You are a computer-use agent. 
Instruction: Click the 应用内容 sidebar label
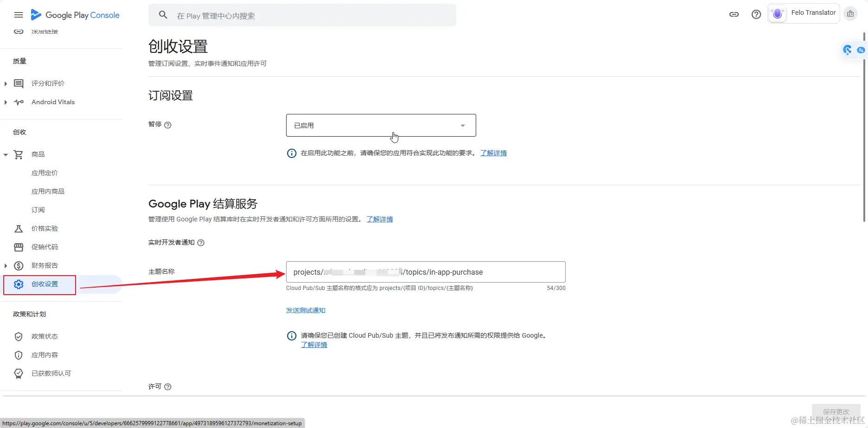pos(45,355)
